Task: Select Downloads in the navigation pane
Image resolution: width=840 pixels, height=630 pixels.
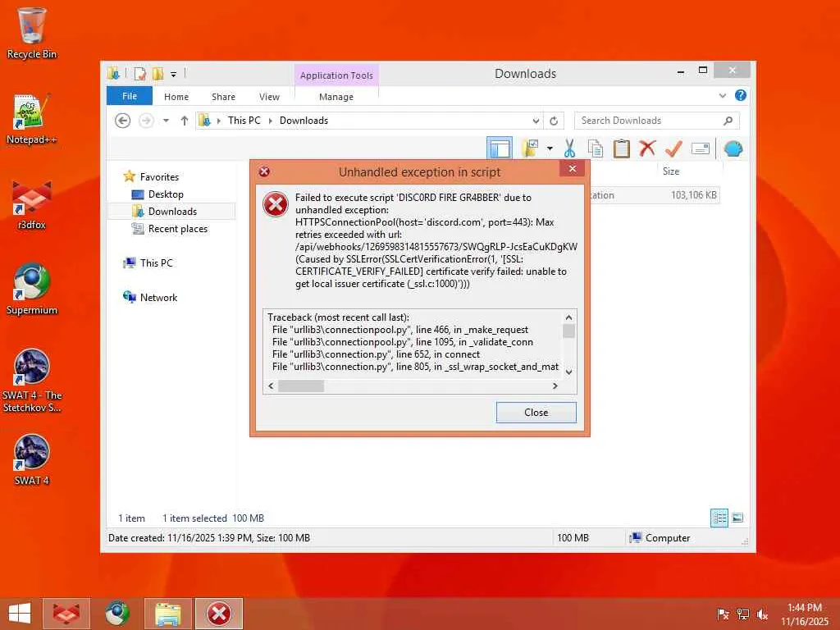Action: tap(172, 212)
